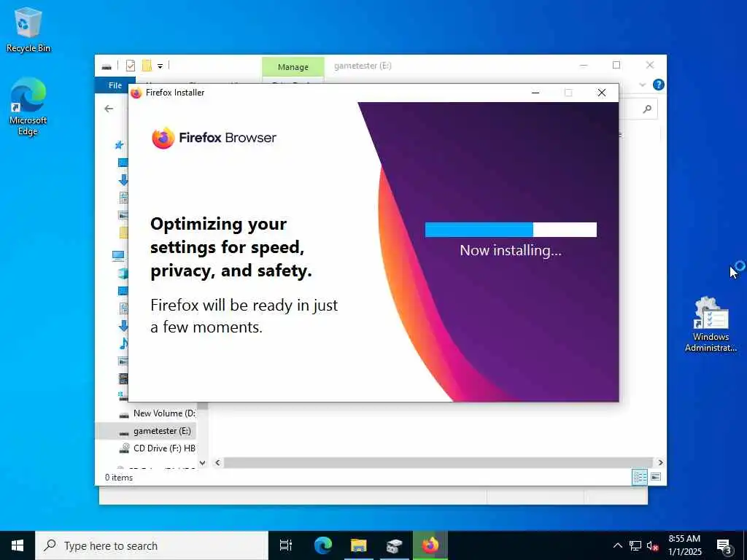The width and height of the screenshot is (747, 560).
Task: Expand the ribbon using the chevron in Explorer
Action: coord(642,85)
